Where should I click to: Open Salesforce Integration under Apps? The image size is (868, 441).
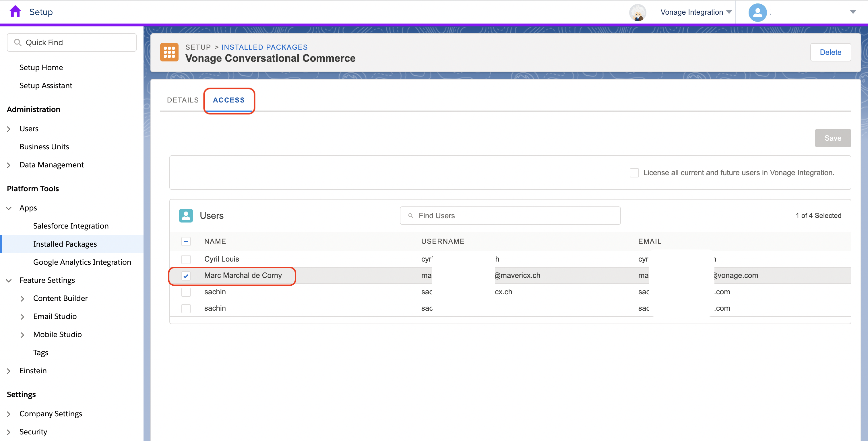[x=71, y=226]
